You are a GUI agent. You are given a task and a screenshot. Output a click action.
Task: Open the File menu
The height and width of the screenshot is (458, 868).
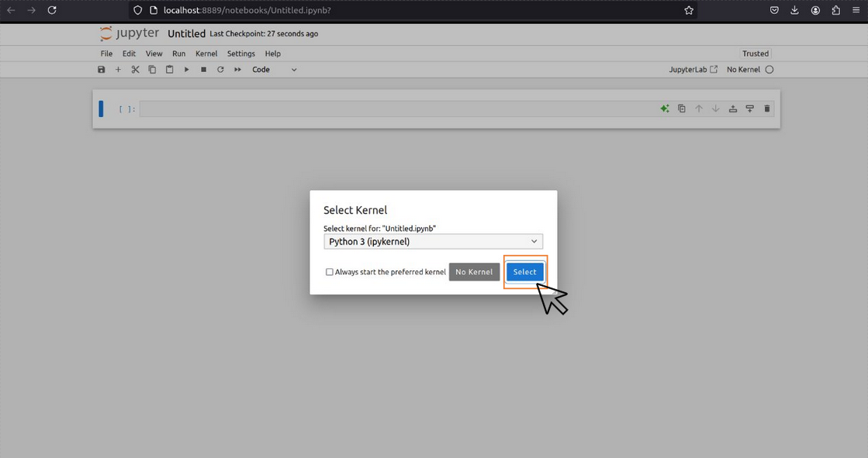coord(106,53)
